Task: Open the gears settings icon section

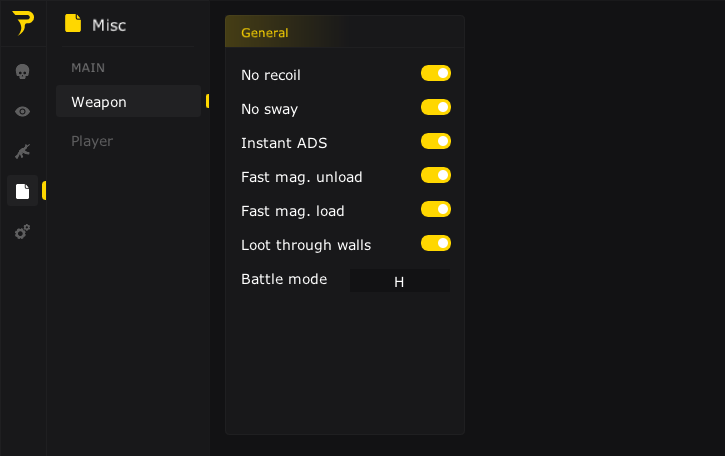Action: tap(22, 231)
